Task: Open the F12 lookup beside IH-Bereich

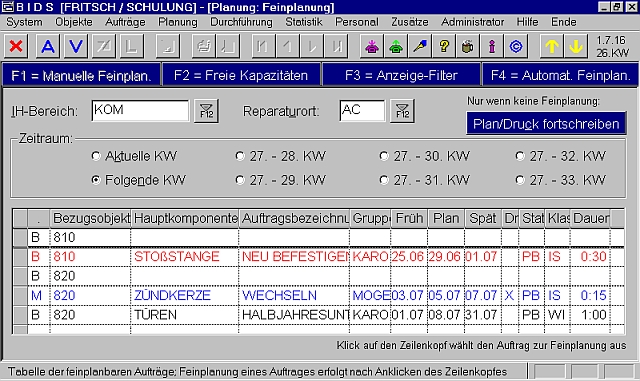Action: tap(206, 111)
